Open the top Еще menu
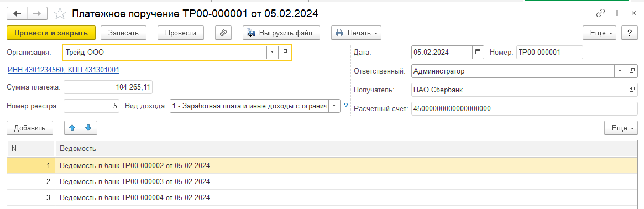This screenshot has width=644, height=209. 600,33
